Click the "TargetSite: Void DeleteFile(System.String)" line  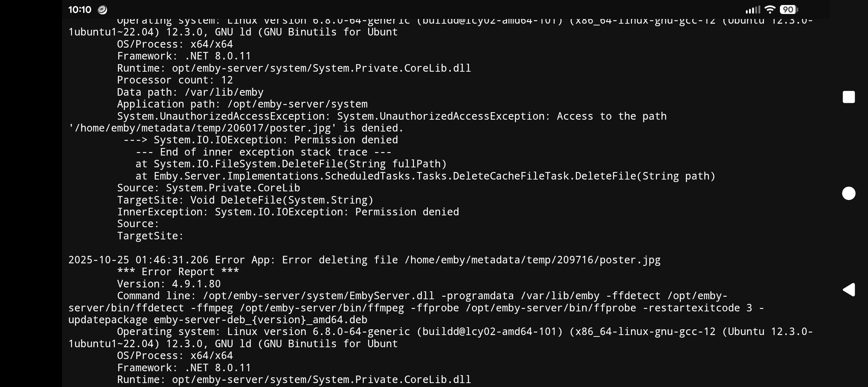[x=245, y=200]
